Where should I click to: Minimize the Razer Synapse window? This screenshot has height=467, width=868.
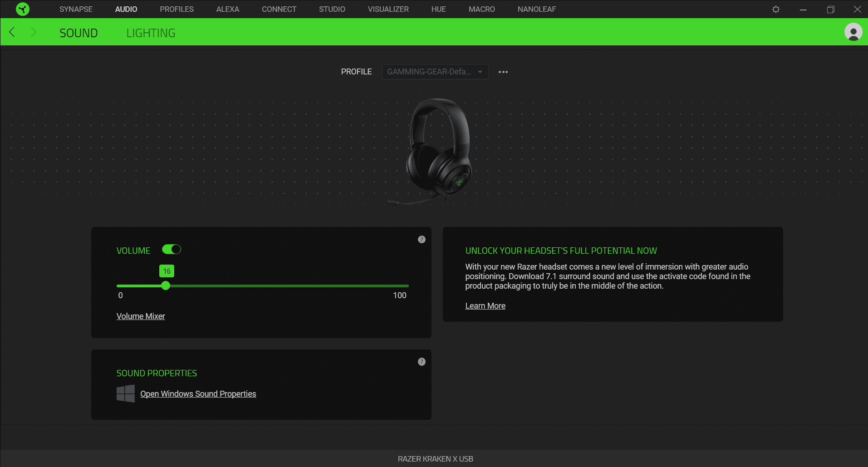click(803, 9)
